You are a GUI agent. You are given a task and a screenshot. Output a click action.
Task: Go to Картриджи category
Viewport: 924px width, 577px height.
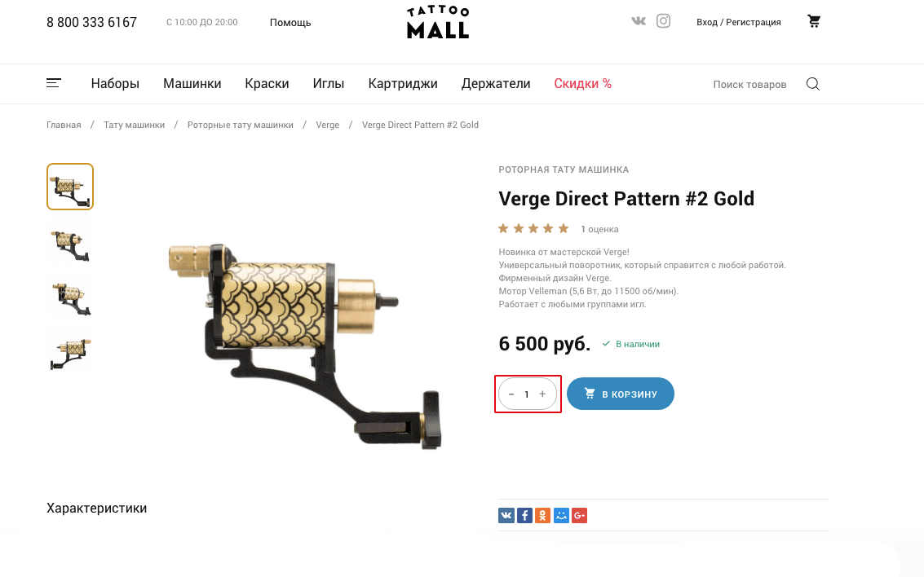tap(403, 84)
